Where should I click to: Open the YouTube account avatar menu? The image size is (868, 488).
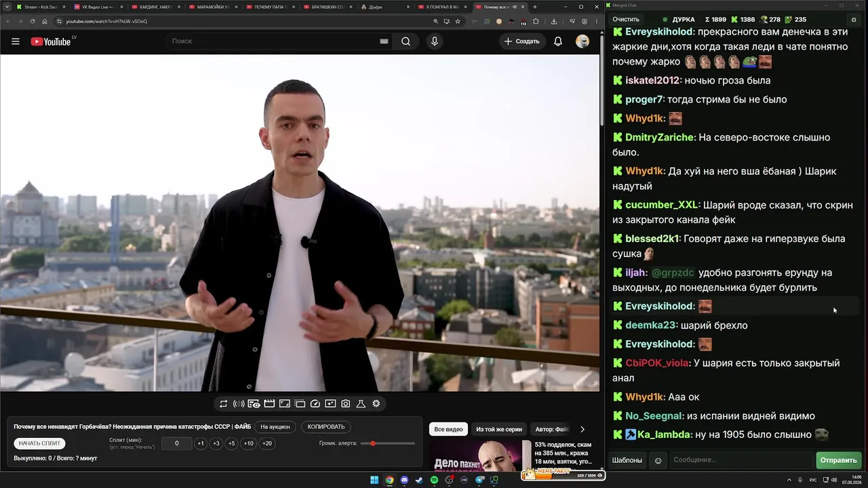coord(583,41)
